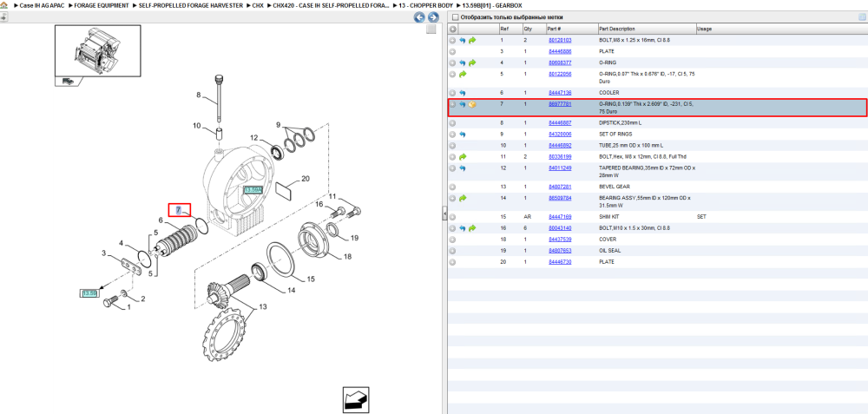
Task: Go to previous illustration with left arrow
Action: tap(419, 17)
